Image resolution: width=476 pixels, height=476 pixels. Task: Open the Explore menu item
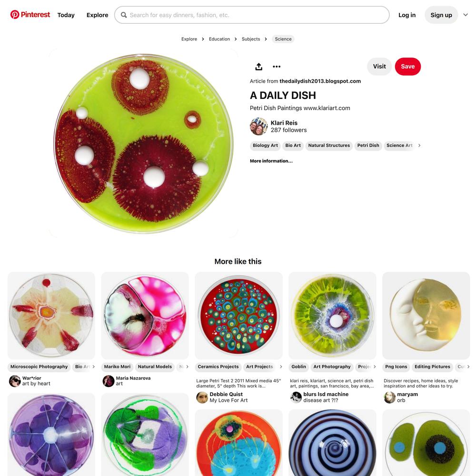(x=97, y=15)
